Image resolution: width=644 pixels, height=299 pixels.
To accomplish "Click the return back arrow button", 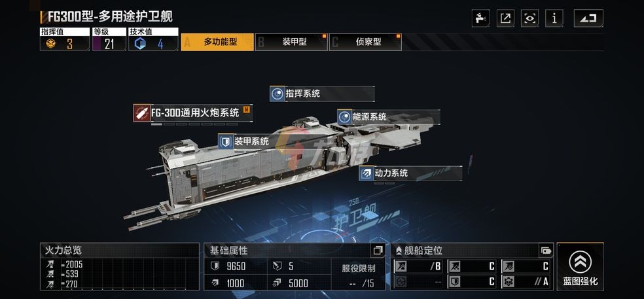I will (588, 18).
